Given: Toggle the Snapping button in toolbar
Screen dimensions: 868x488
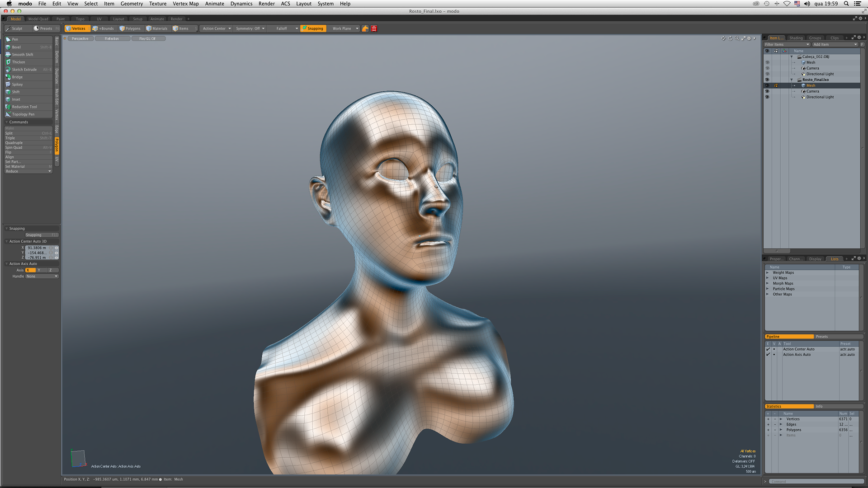Looking at the screenshot, I should pyautogui.click(x=312, y=28).
